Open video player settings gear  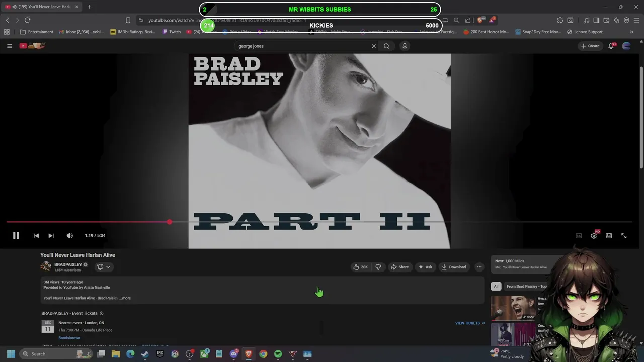pyautogui.click(x=594, y=235)
